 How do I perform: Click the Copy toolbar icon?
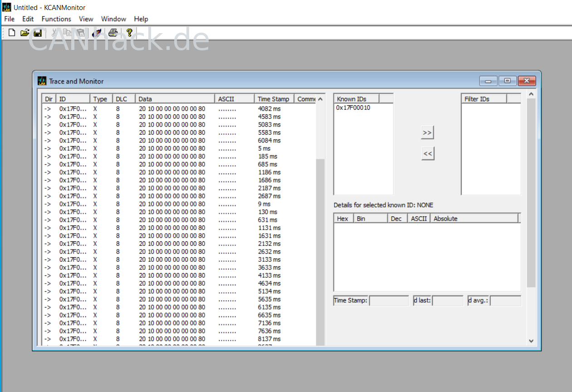pos(68,33)
